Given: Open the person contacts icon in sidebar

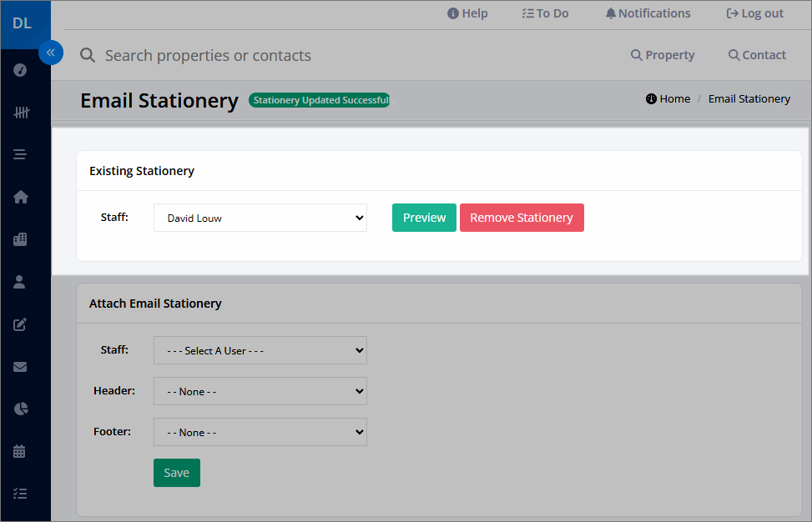Looking at the screenshot, I should click(20, 282).
